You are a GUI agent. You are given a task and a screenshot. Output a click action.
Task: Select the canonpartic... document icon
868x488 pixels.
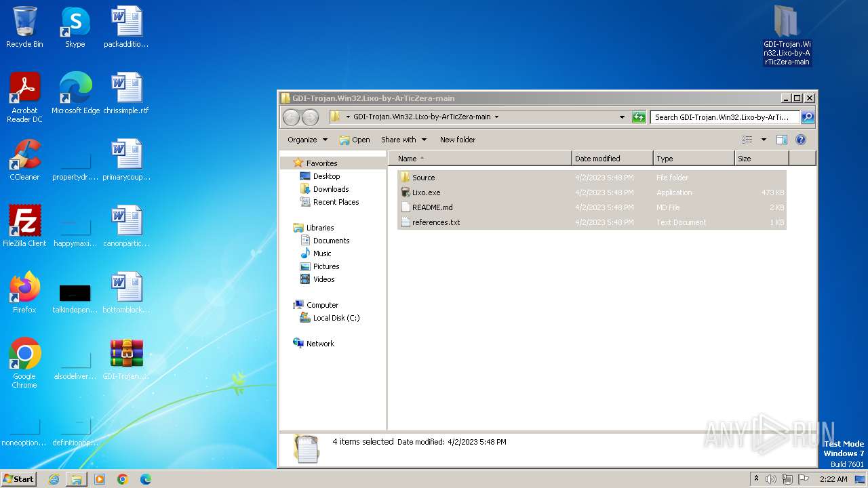pyautogui.click(x=126, y=226)
